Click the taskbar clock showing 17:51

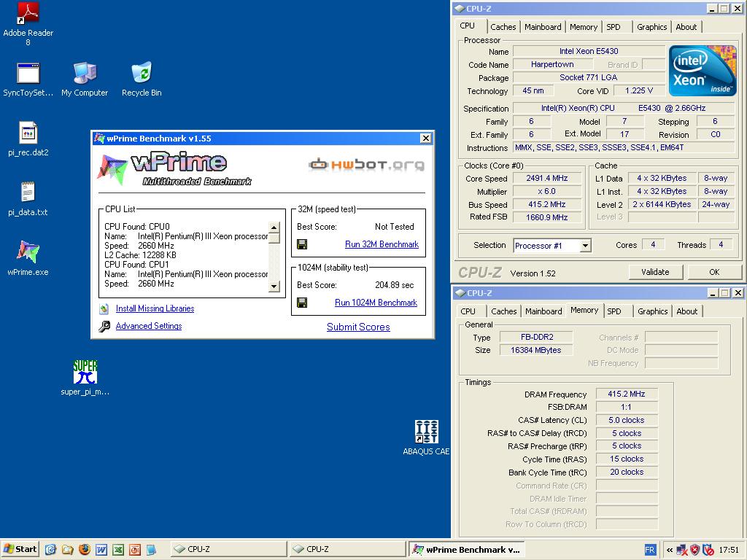click(x=729, y=550)
